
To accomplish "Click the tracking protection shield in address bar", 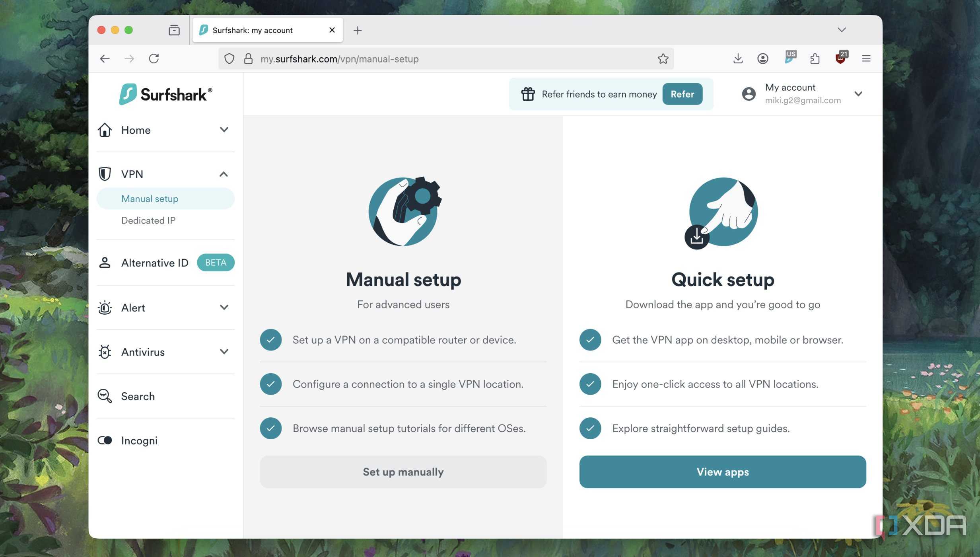I will pos(229,59).
